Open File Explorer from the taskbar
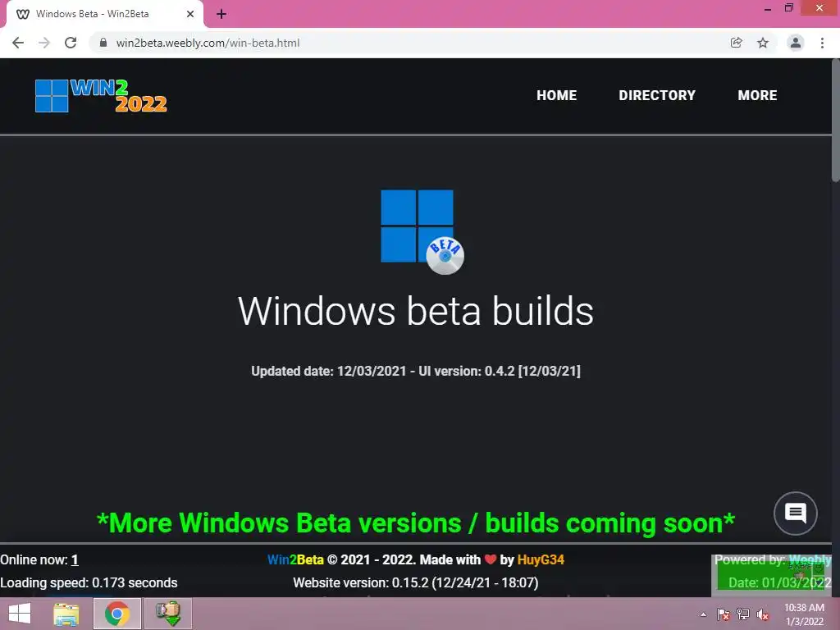The width and height of the screenshot is (840, 630). pyautogui.click(x=66, y=614)
